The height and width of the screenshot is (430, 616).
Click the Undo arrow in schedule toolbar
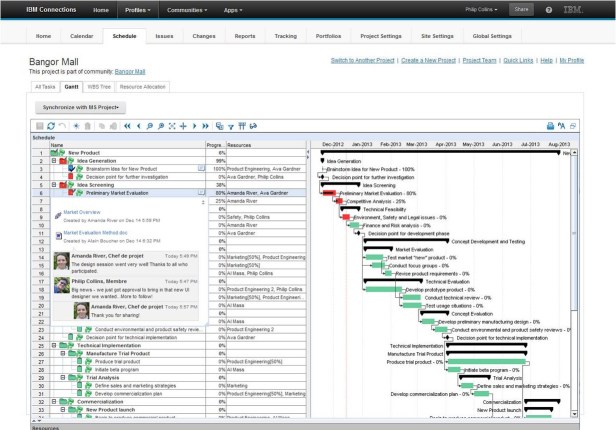coord(61,126)
